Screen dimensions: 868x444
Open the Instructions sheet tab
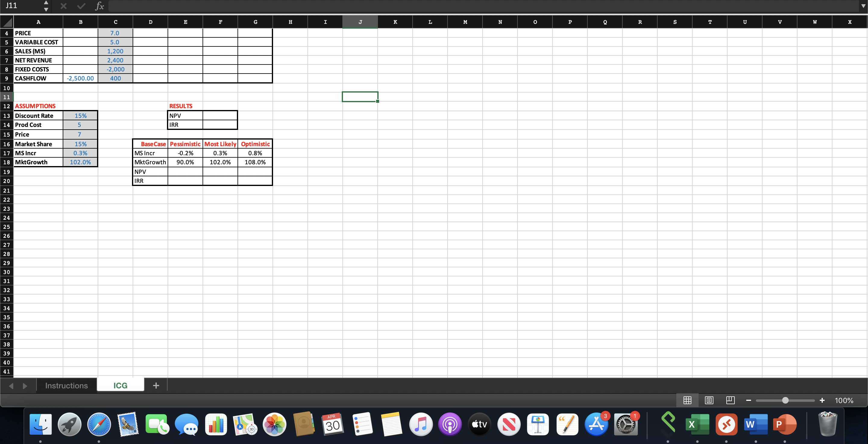click(66, 386)
